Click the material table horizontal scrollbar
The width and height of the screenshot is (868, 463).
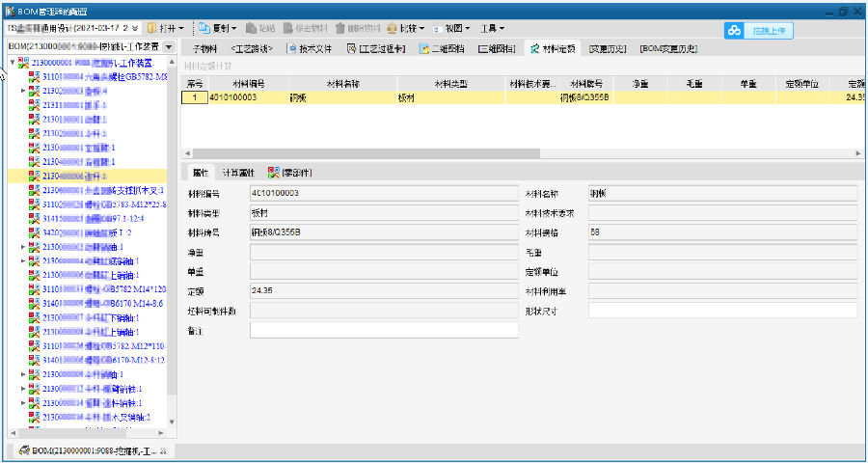coord(521,153)
